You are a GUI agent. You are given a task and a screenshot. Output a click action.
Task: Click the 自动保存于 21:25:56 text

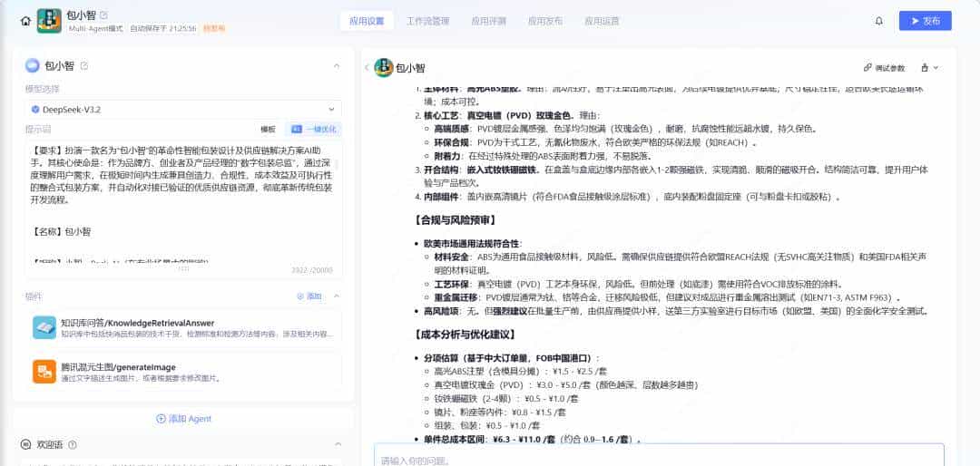pyautogui.click(x=163, y=29)
